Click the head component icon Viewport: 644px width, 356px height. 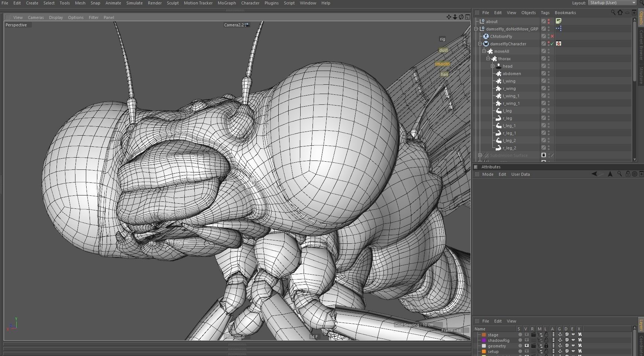(x=499, y=66)
